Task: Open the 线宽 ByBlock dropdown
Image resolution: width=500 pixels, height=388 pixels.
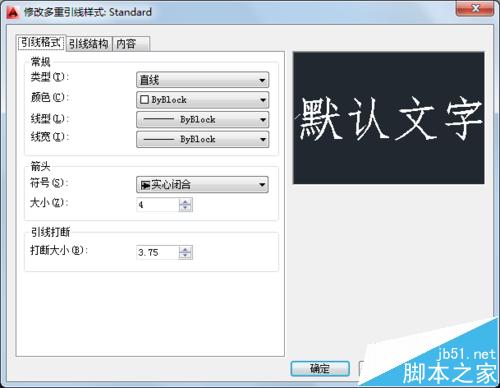Action: point(202,139)
